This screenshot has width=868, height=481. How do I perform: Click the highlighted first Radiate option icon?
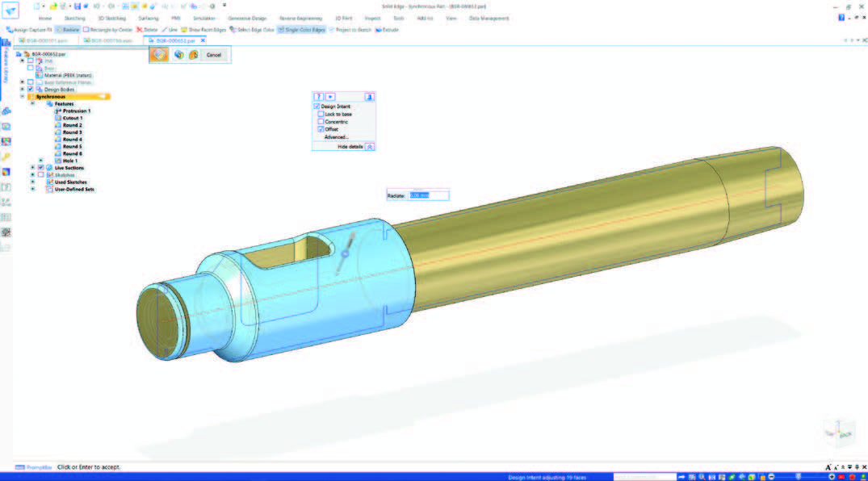[x=159, y=55]
